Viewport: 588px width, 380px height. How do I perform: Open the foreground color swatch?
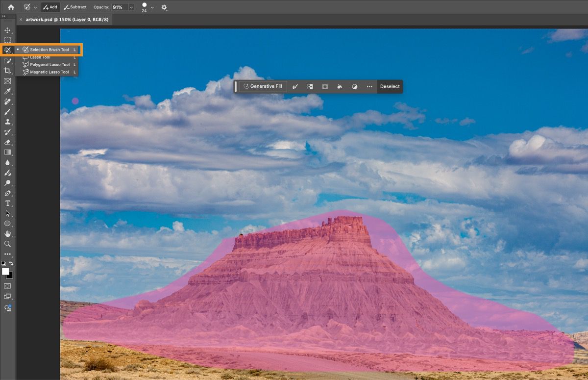(6, 271)
